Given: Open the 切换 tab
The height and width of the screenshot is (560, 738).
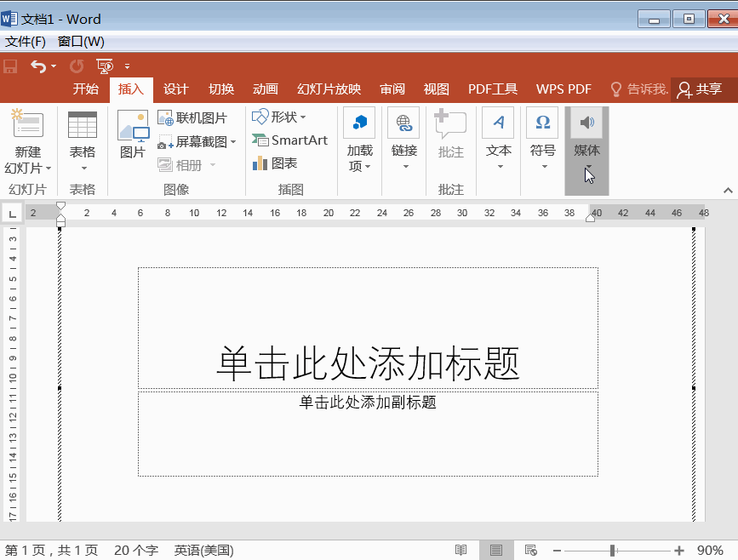Looking at the screenshot, I should pyautogui.click(x=221, y=89).
